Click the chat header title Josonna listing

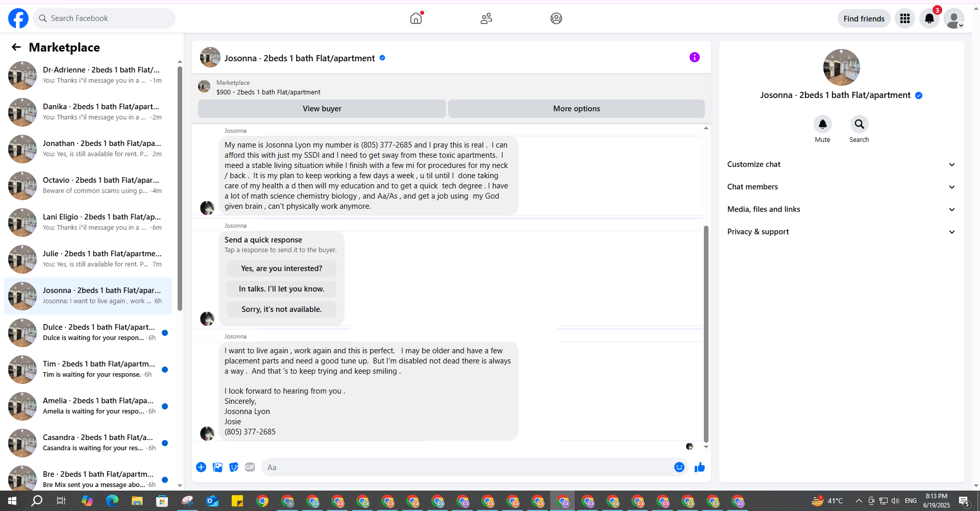300,58
